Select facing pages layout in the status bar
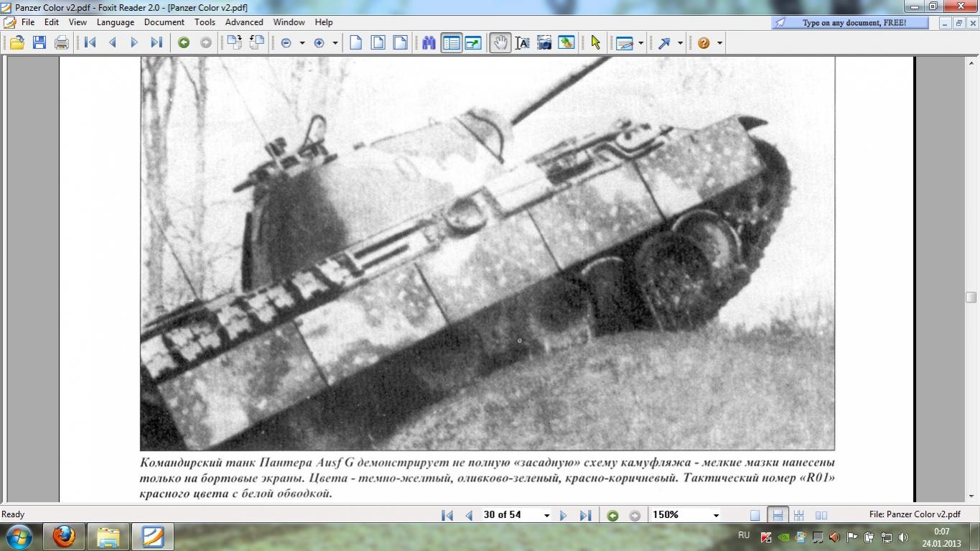Viewport: 980px width, 551px height. 821,515
